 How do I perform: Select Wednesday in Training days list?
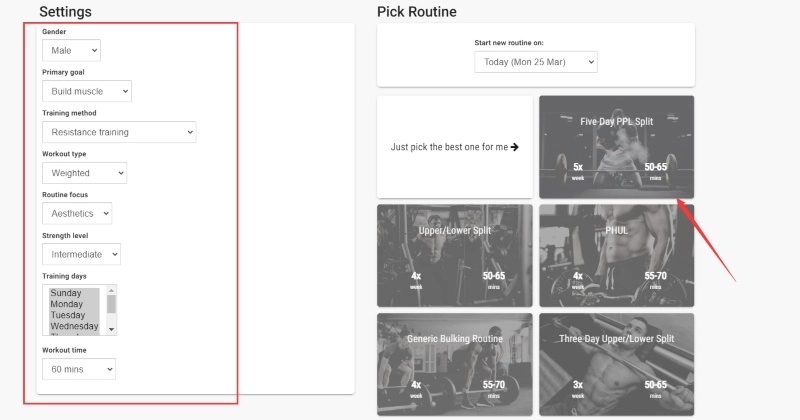tap(73, 326)
